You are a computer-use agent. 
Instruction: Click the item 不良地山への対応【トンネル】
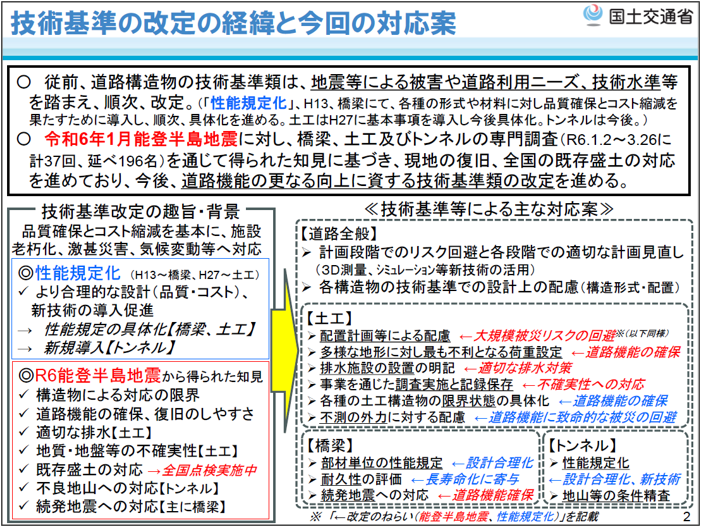pos(128,489)
